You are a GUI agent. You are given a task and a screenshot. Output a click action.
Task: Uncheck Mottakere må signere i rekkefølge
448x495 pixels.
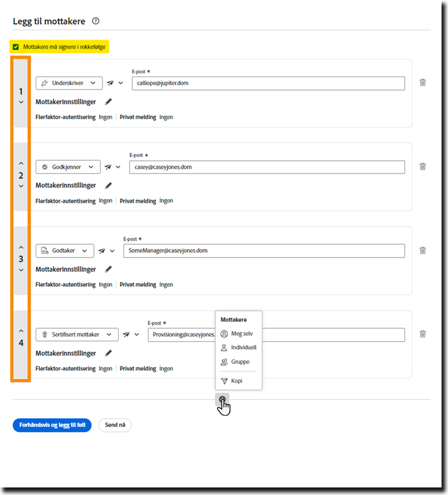16,47
